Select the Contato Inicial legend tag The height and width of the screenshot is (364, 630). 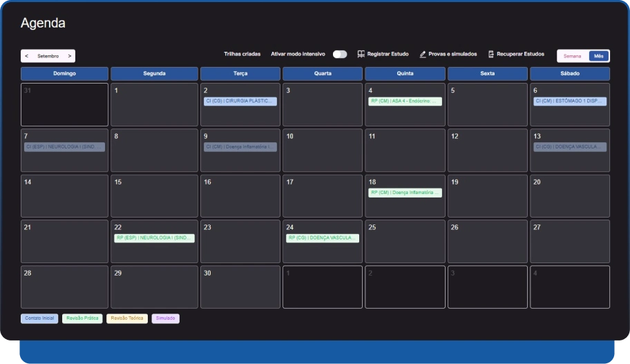(x=39, y=318)
